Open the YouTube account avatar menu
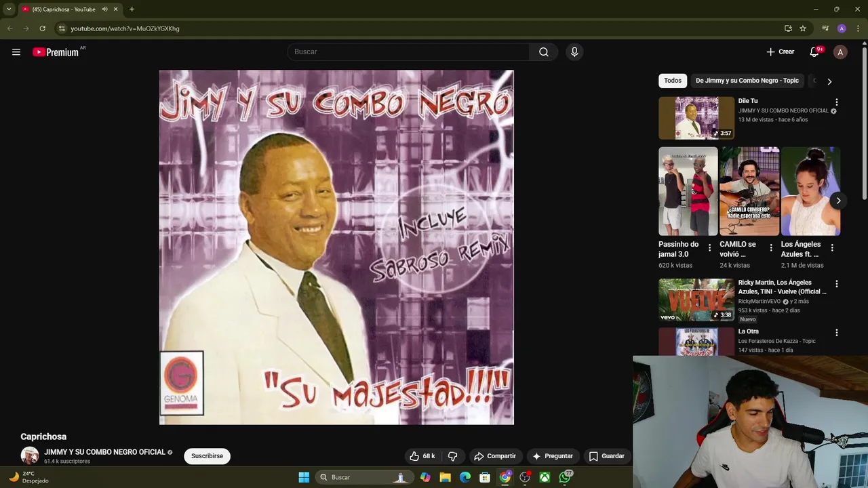Viewport: 868px width, 488px height. pyautogui.click(x=840, y=52)
